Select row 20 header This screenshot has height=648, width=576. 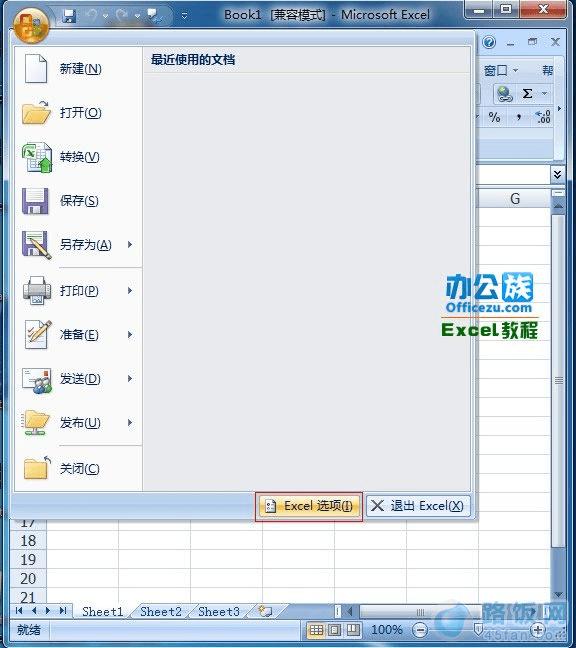point(28,579)
